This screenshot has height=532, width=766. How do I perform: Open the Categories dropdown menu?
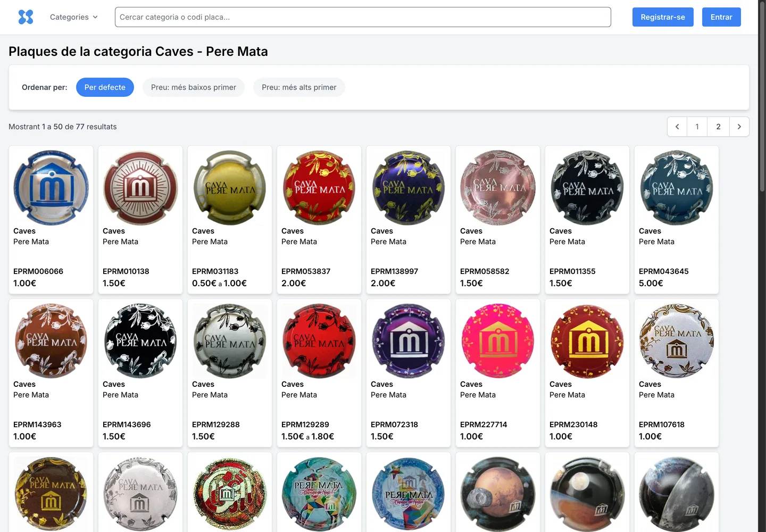click(x=74, y=17)
